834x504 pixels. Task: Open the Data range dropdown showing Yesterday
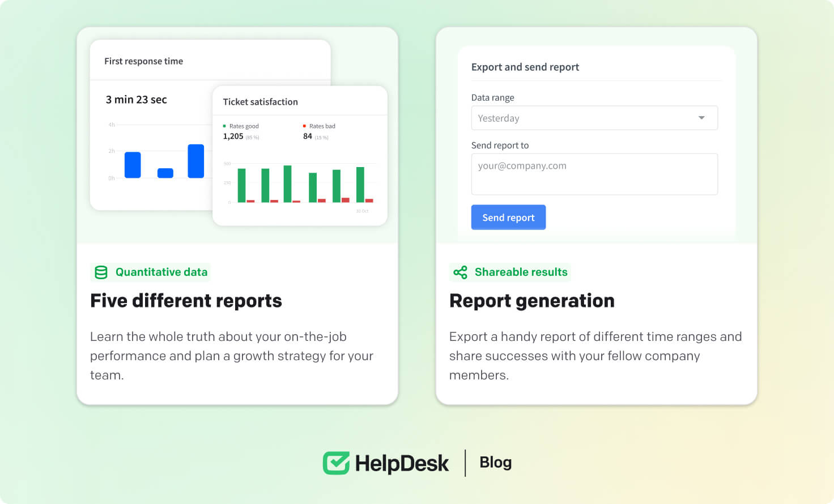point(594,118)
